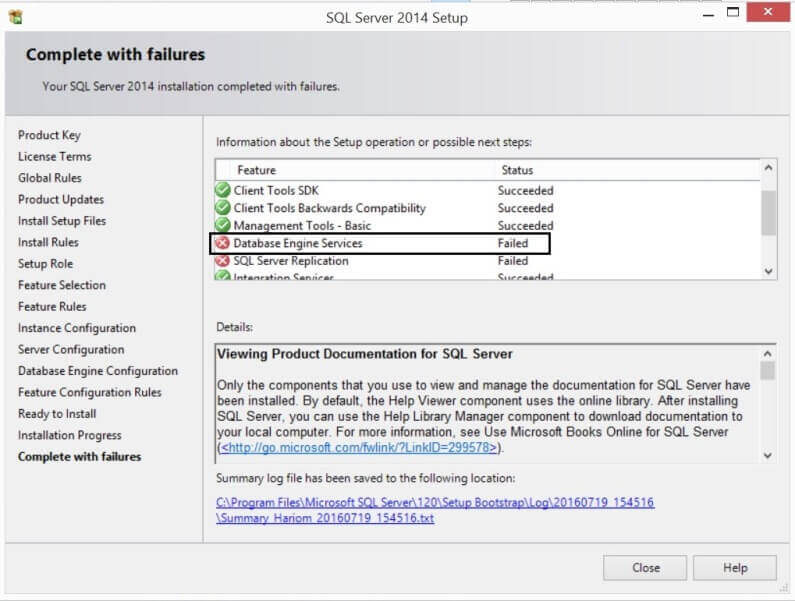Image resolution: width=795 pixels, height=601 pixels.
Task: Select SQL Server Replication feature row
Action: [x=487, y=261]
